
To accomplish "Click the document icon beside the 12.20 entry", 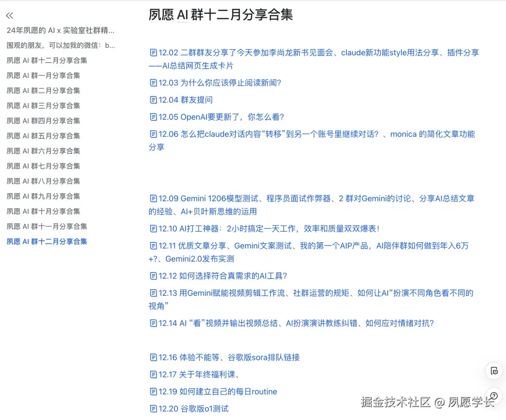I will click(x=153, y=408).
